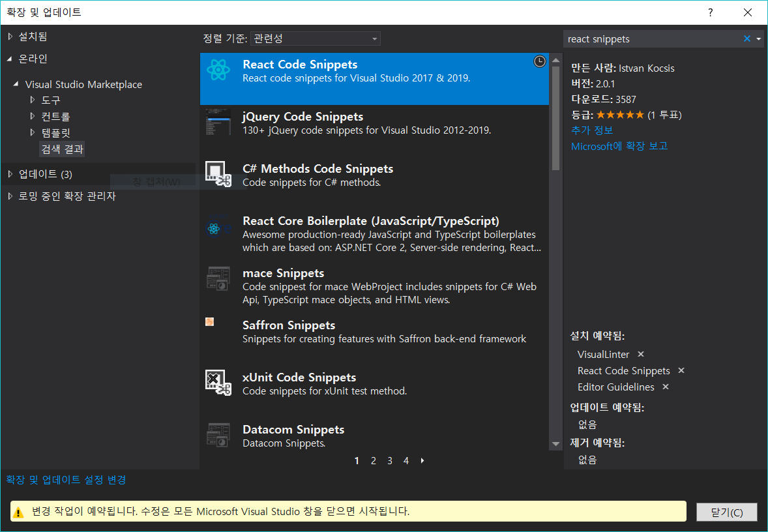
Task: Click into the react snippets search field
Action: click(x=651, y=38)
